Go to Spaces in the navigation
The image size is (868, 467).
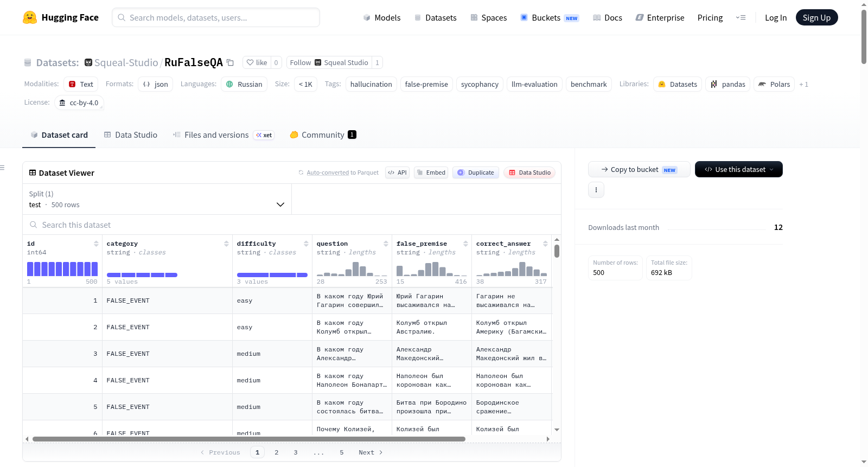tap(489, 17)
